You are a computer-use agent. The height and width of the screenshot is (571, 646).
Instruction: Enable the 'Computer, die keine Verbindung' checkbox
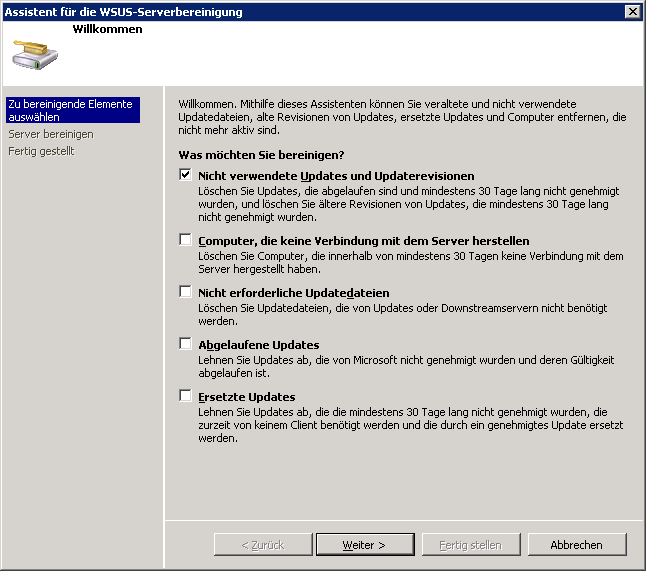click(185, 240)
